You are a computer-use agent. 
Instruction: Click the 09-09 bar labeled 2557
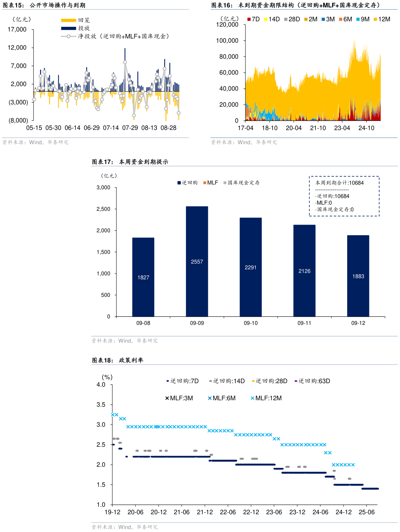tap(197, 261)
